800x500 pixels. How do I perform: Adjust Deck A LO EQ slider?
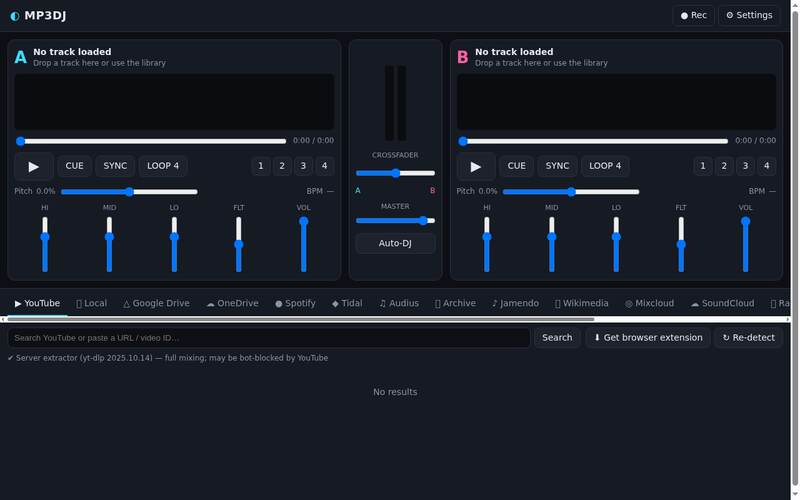point(174,244)
